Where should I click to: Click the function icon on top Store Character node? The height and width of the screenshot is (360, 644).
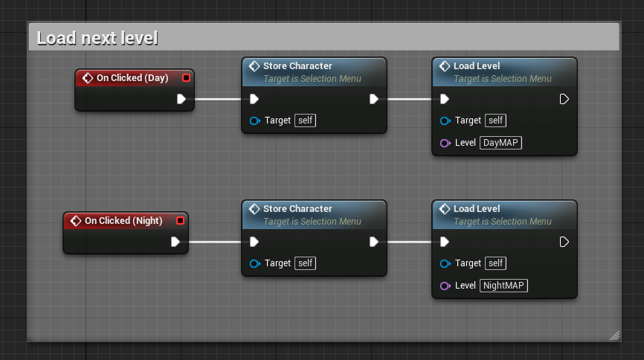pyautogui.click(x=254, y=66)
